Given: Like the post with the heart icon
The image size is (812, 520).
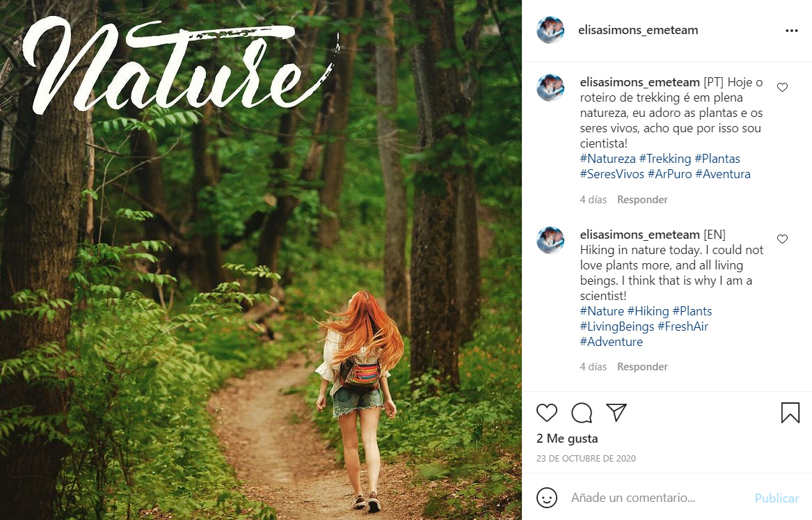Looking at the screenshot, I should [547, 413].
